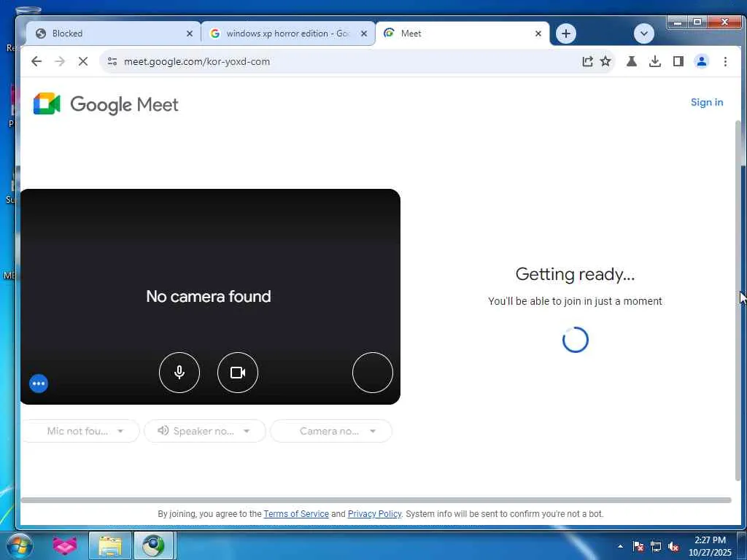The width and height of the screenshot is (747, 560).
Task: Open the 'Mic not fou...' dropdown
Action: (x=80, y=431)
